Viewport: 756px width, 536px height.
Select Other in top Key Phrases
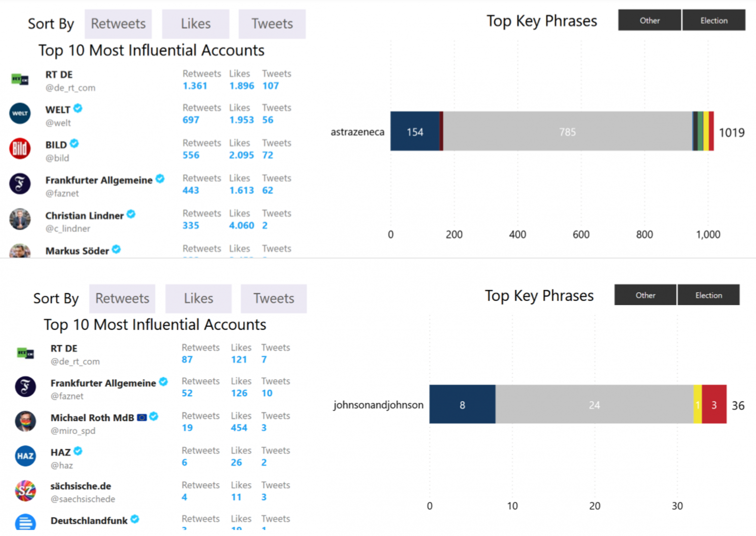[650, 20]
